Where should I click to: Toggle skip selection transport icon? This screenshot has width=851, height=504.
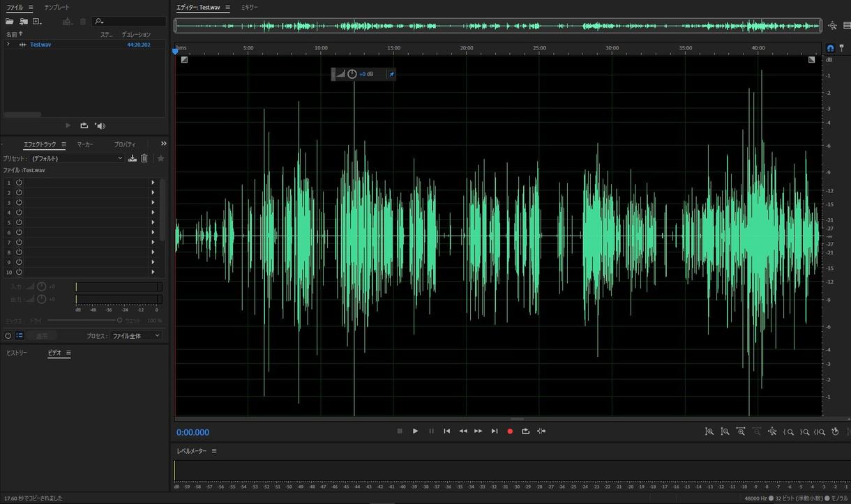[541, 431]
